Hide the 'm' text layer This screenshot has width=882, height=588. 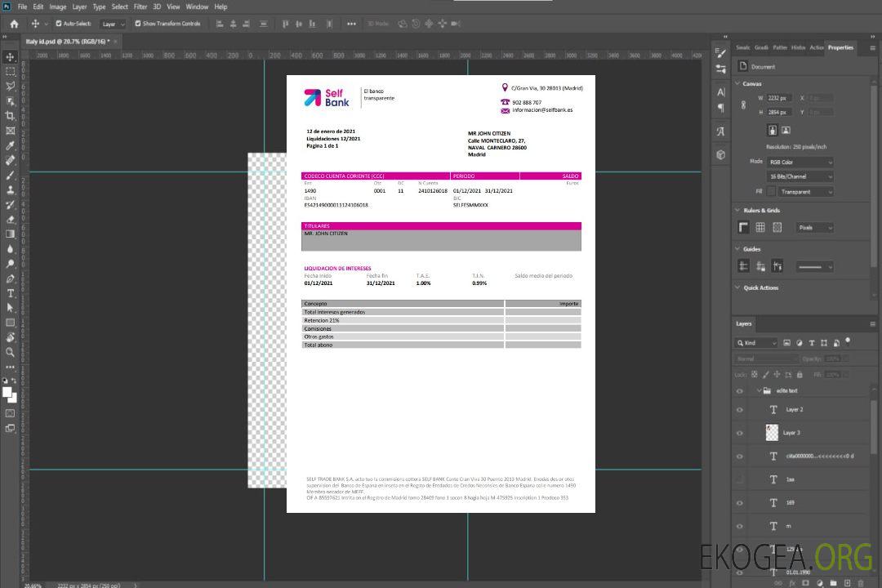pyautogui.click(x=740, y=527)
